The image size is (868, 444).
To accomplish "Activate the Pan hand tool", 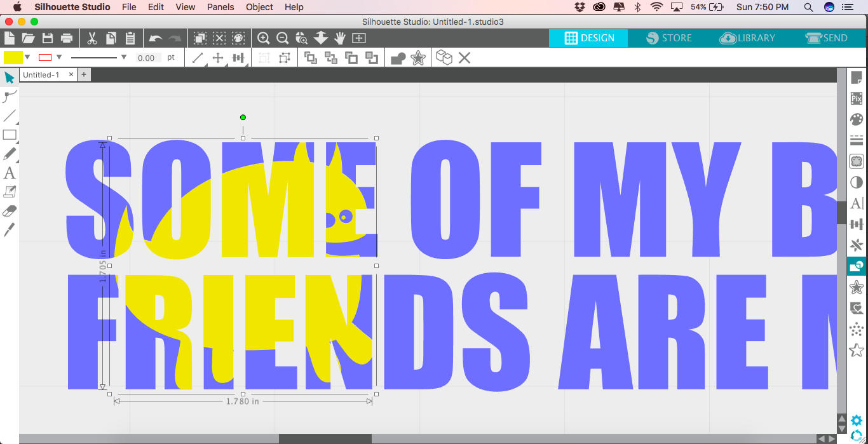I will click(340, 38).
